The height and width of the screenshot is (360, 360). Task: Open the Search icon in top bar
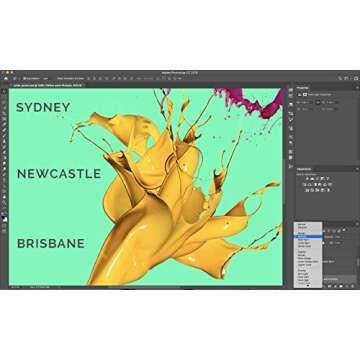(340, 78)
